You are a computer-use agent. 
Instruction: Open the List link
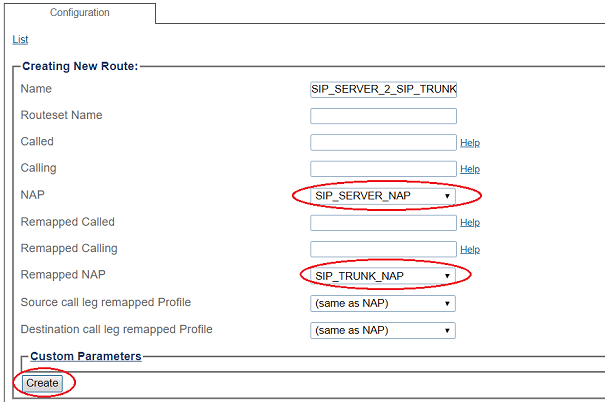point(20,40)
